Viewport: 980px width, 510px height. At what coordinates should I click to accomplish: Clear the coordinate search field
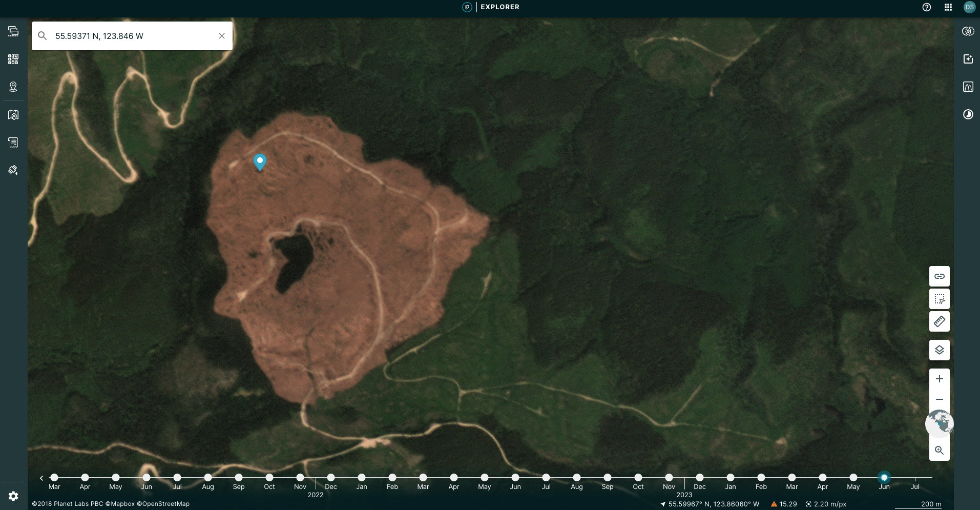222,36
